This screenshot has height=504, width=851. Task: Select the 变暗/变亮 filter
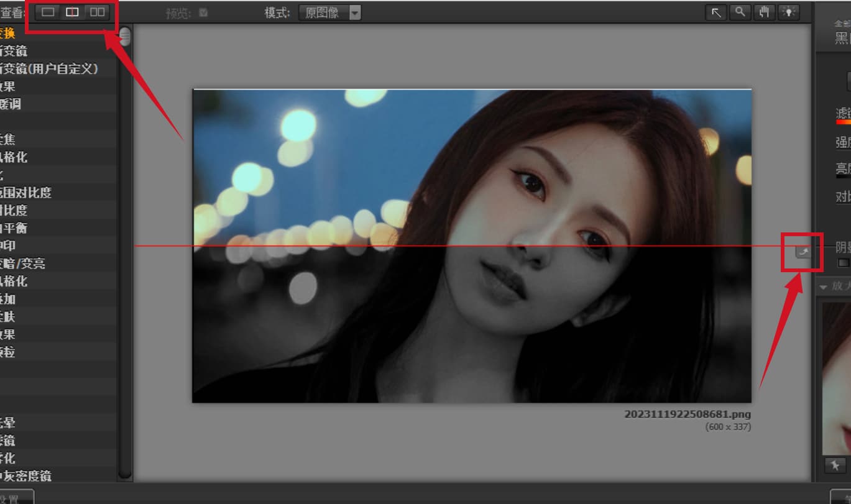click(x=23, y=263)
